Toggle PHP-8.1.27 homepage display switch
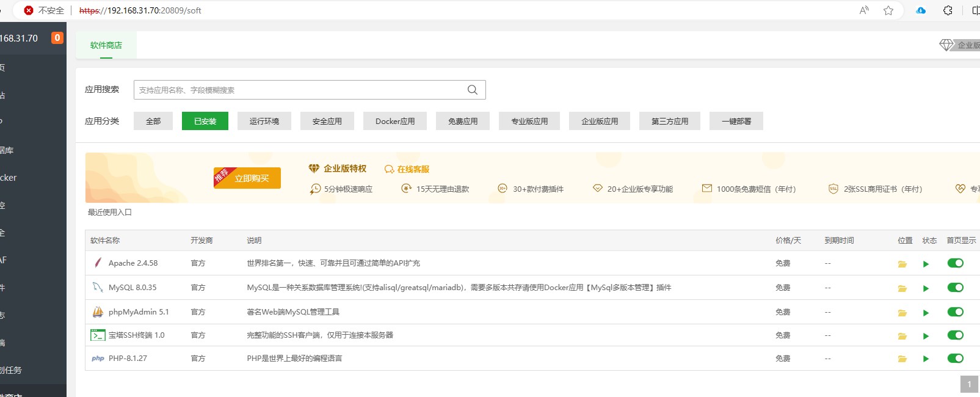 click(x=956, y=359)
